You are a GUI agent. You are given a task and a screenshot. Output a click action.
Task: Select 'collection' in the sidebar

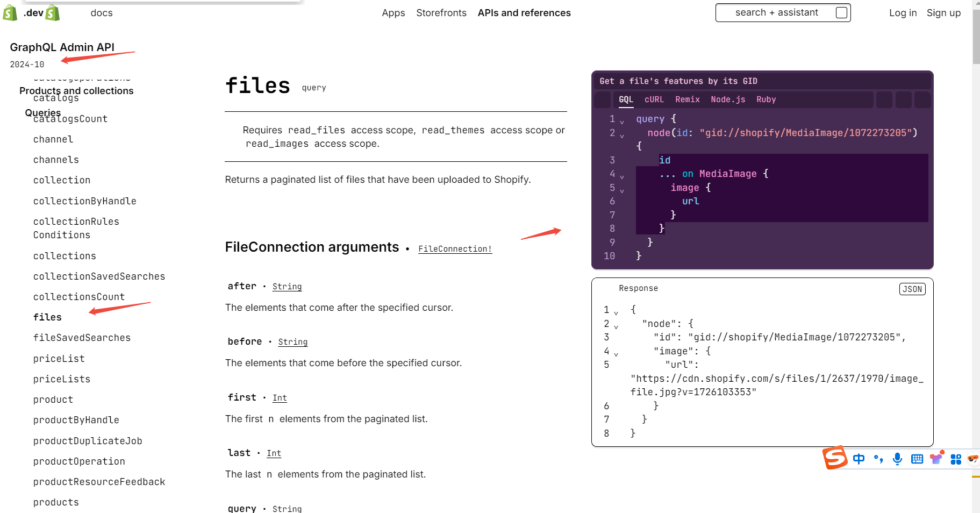[62, 180]
